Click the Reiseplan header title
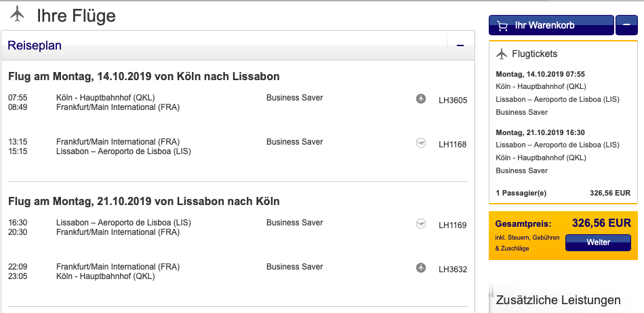Screen dimensions: 644x313 coord(35,46)
